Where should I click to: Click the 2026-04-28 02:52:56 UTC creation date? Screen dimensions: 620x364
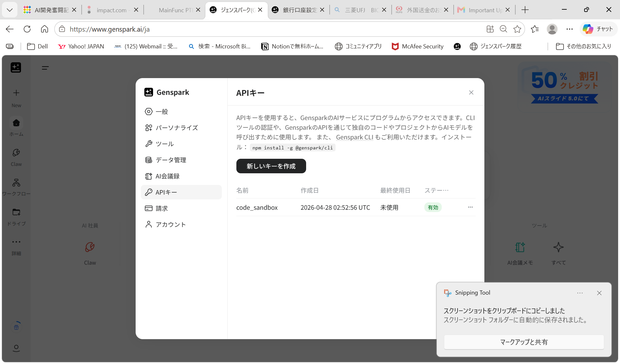point(335,207)
